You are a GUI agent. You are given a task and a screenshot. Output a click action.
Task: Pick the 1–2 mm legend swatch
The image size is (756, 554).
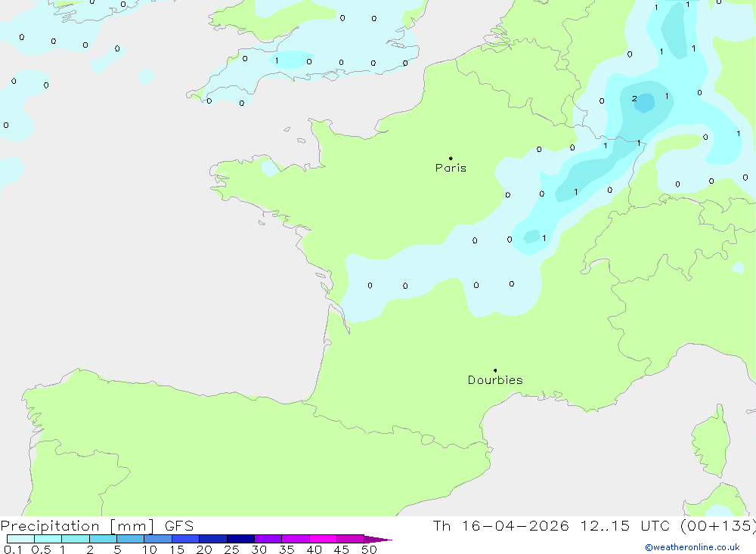tap(76, 539)
